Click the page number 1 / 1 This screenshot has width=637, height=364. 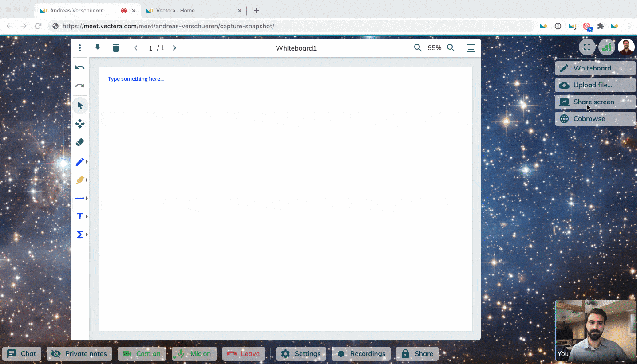(157, 48)
